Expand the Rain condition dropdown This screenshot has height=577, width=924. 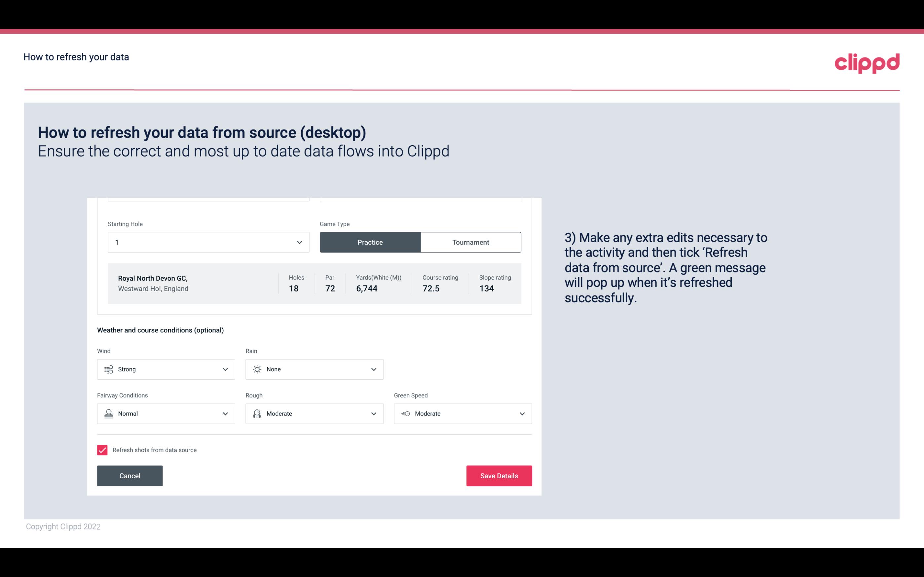pos(373,369)
